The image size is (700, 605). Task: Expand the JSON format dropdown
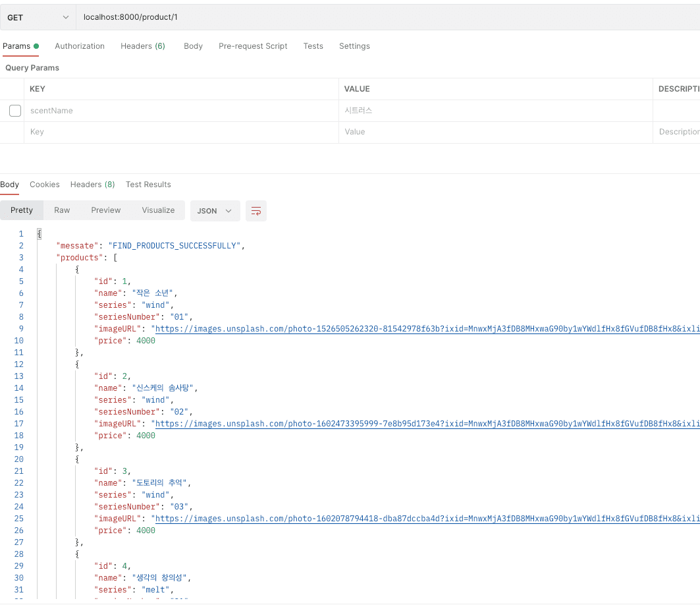coord(215,211)
